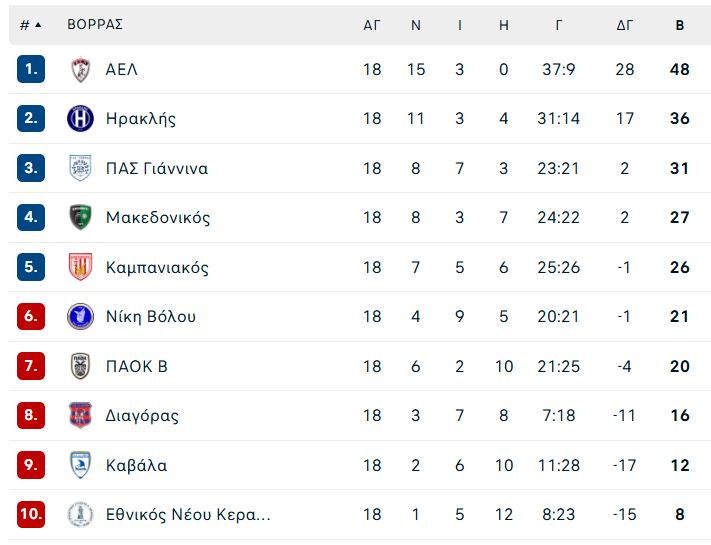This screenshot has height=545, width=711.
Task: Click the ΠΑΟΚ Β team crest
Action: point(81,366)
